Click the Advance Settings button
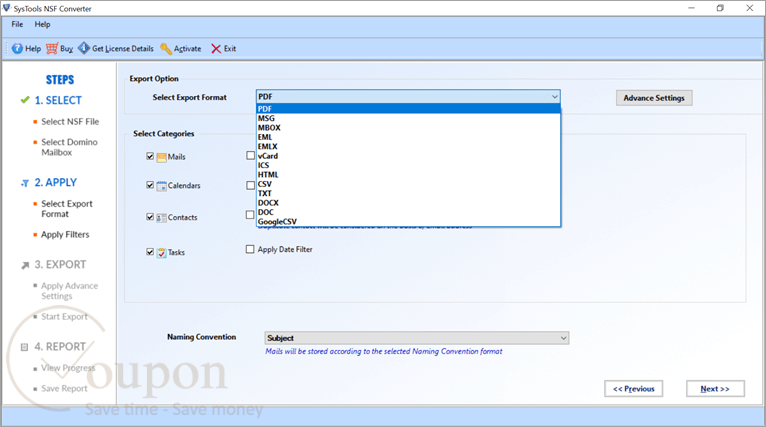Viewport: 766px width, 427px height. click(654, 98)
